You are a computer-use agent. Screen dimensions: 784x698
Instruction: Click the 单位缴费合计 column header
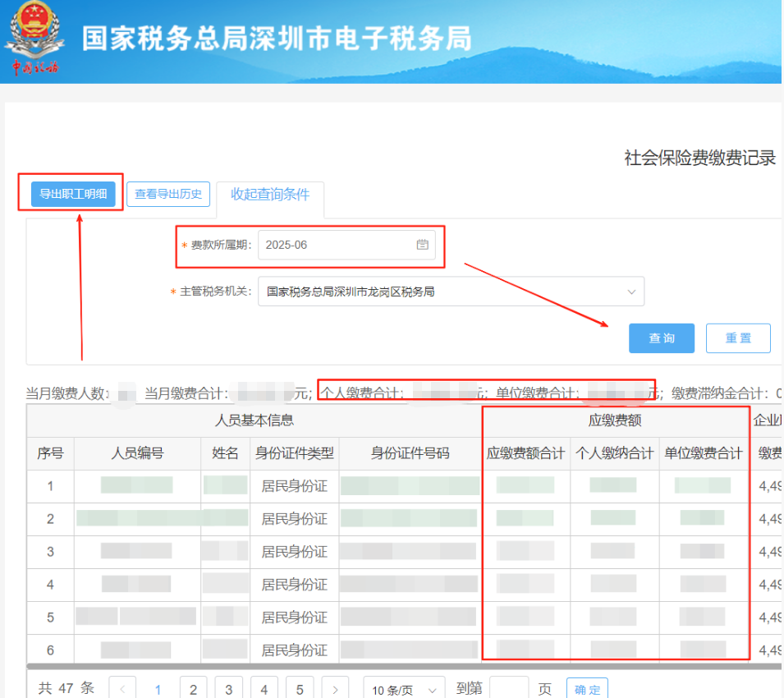click(x=704, y=453)
